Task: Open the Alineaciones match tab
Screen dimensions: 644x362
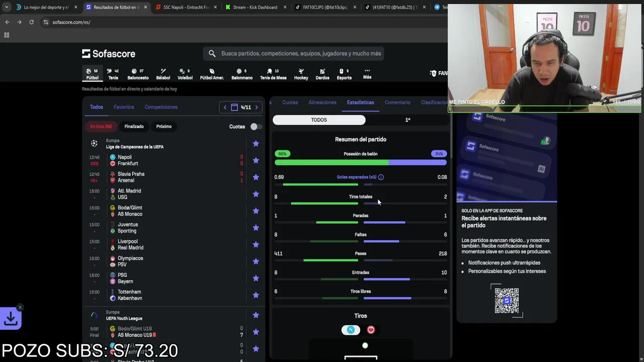Action: (x=323, y=103)
